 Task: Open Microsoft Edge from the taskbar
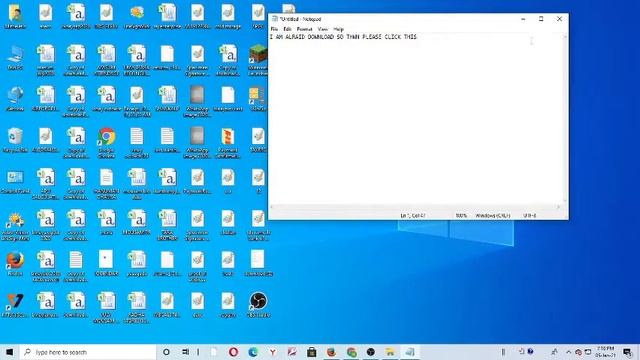(x=253, y=352)
